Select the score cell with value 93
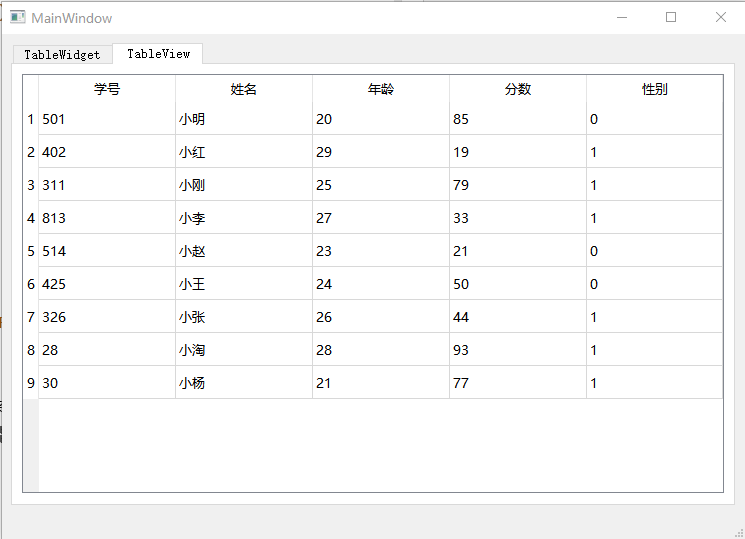The width and height of the screenshot is (745, 539). tap(518, 350)
